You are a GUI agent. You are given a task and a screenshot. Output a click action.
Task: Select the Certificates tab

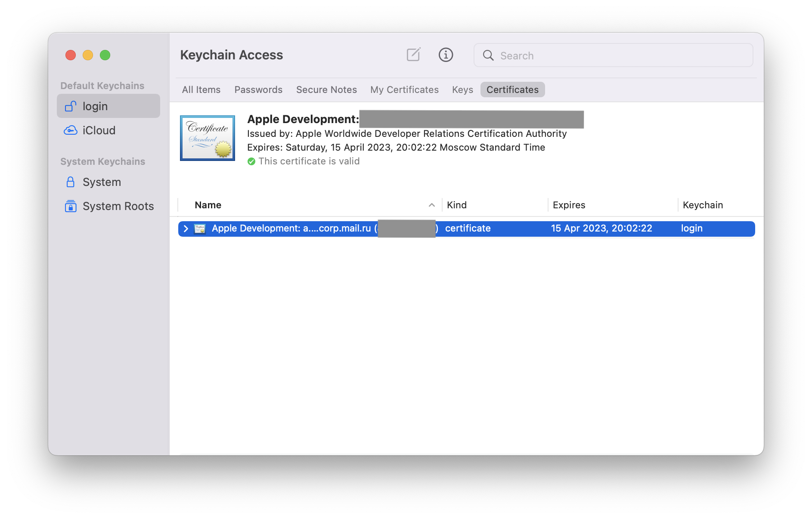coord(512,90)
